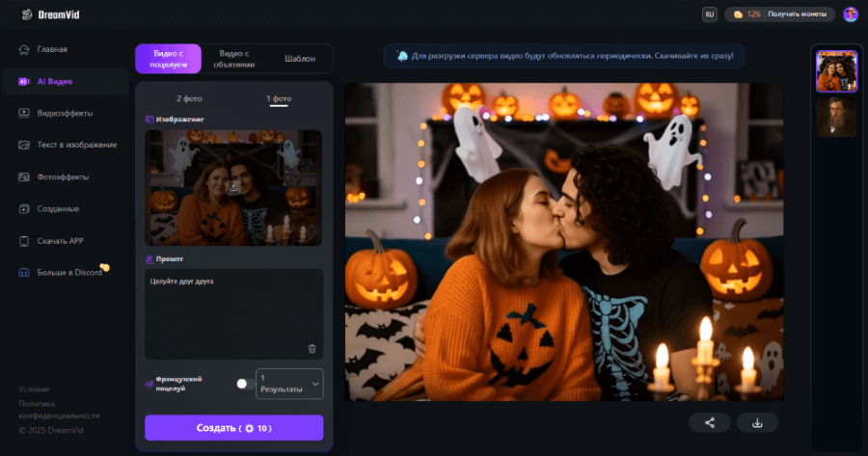Select the 2 фото option
The width and height of the screenshot is (868, 456).
coord(189,98)
